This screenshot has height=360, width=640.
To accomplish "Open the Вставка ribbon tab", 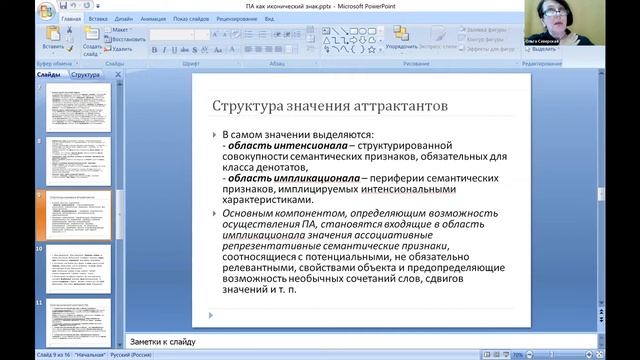I will 98,19.
